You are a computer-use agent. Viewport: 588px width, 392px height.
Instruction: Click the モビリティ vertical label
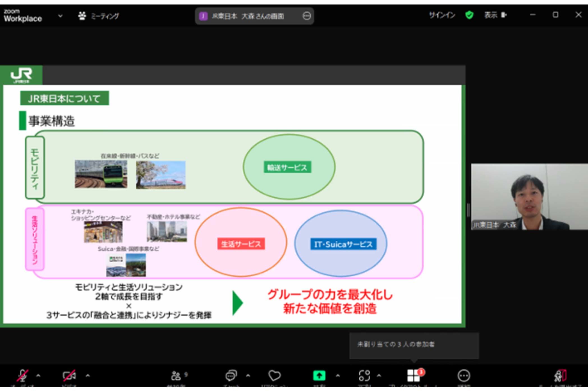[x=35, y=168]
